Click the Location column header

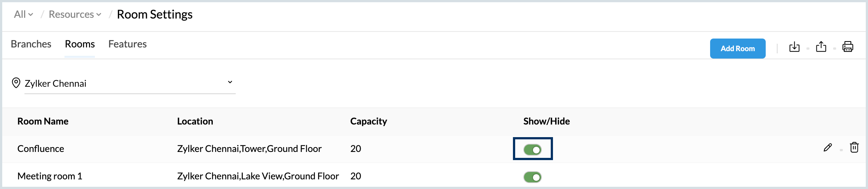click(195, 121)
